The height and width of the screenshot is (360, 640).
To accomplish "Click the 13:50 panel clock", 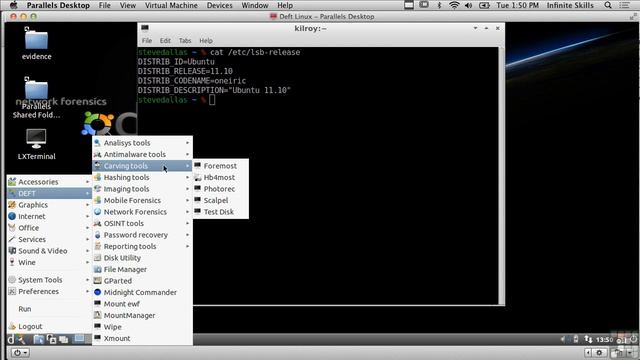I will (x=604, y=339).
